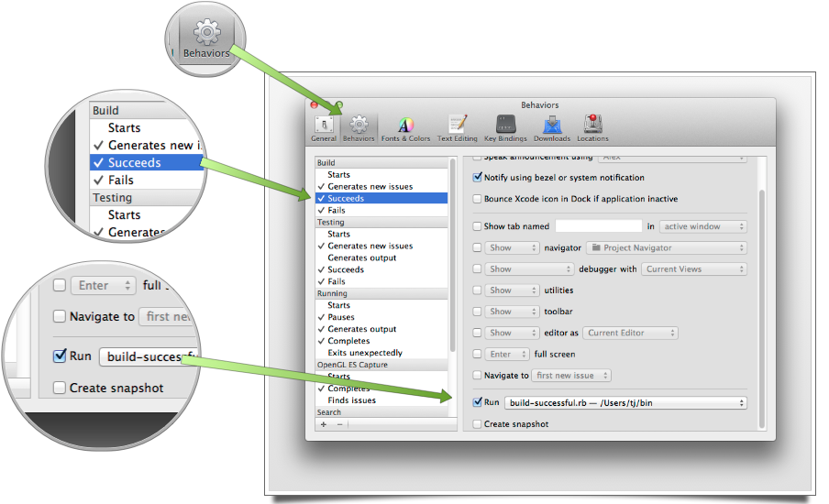Open the Text Editing preferences

[x=457, y=129]
